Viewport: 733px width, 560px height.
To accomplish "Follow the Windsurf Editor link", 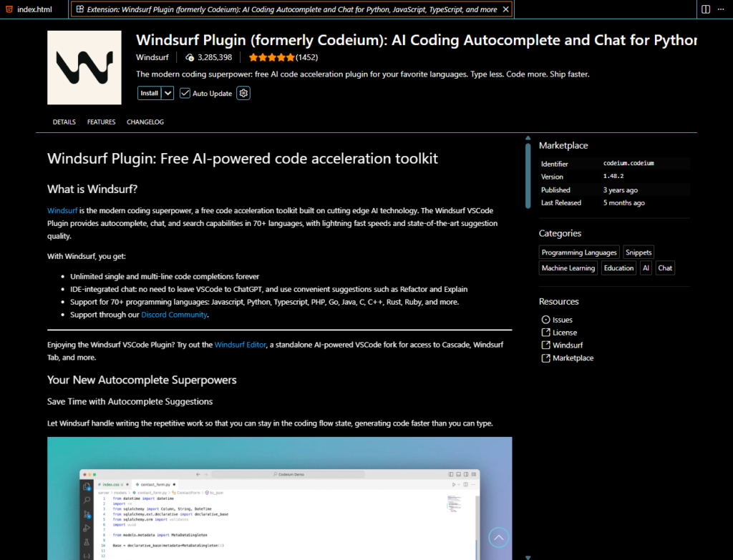I will pyautogui.click(x=241, y=345).
